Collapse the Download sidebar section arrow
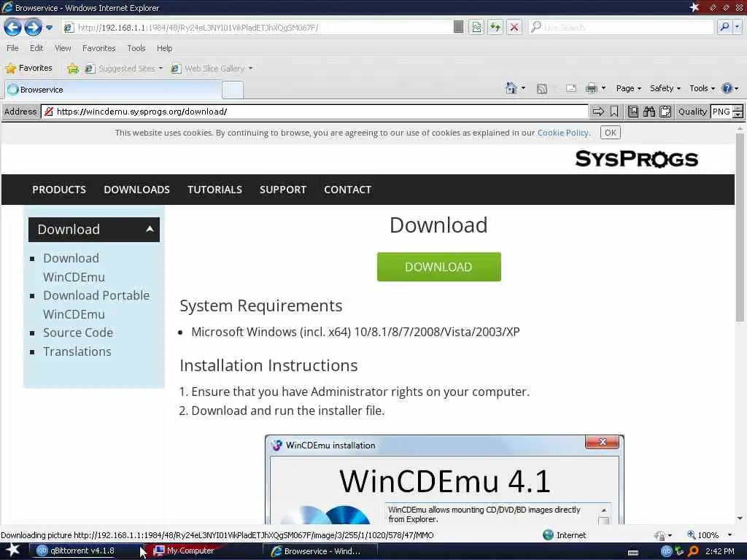Viewport: 747px width, 560px height. pyautogui.click(x=150, y=229)
